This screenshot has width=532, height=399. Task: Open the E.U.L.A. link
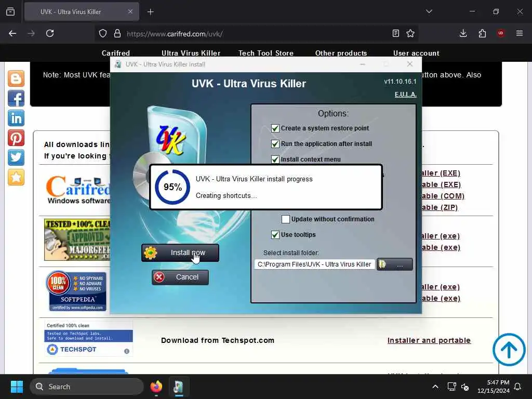click(405, 95)
